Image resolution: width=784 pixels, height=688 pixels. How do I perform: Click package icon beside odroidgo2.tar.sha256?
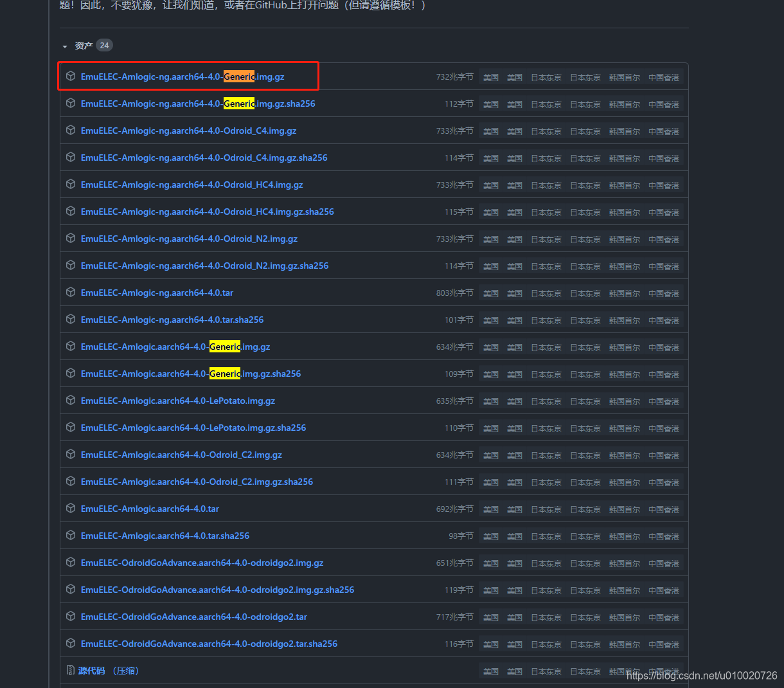(x=71, y=643)
